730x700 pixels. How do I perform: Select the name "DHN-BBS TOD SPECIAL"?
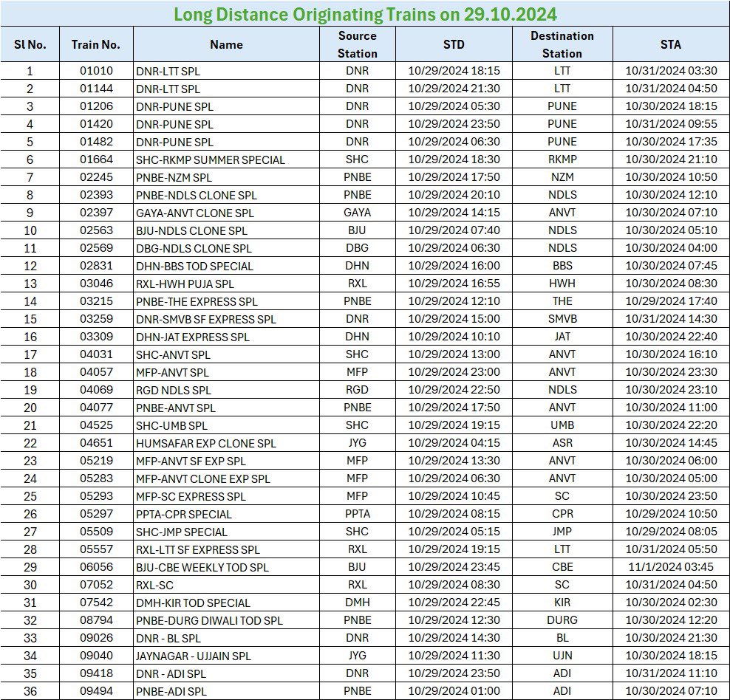tap(194, 266)
